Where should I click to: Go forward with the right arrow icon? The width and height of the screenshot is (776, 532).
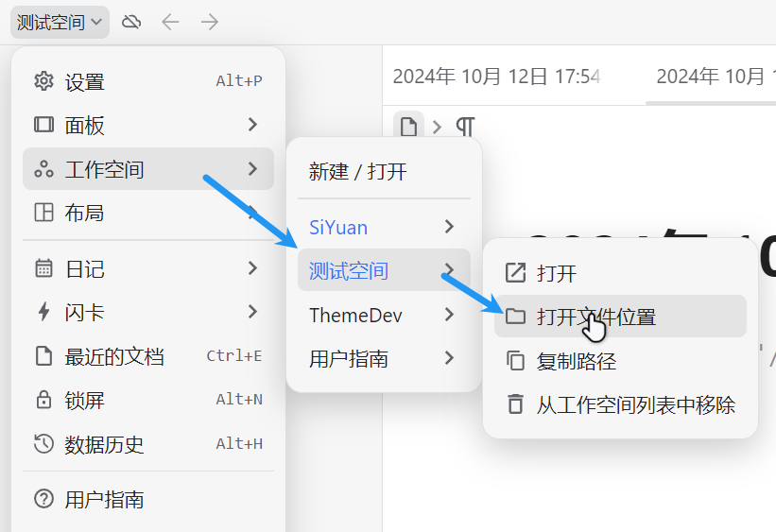pos(210,22)
